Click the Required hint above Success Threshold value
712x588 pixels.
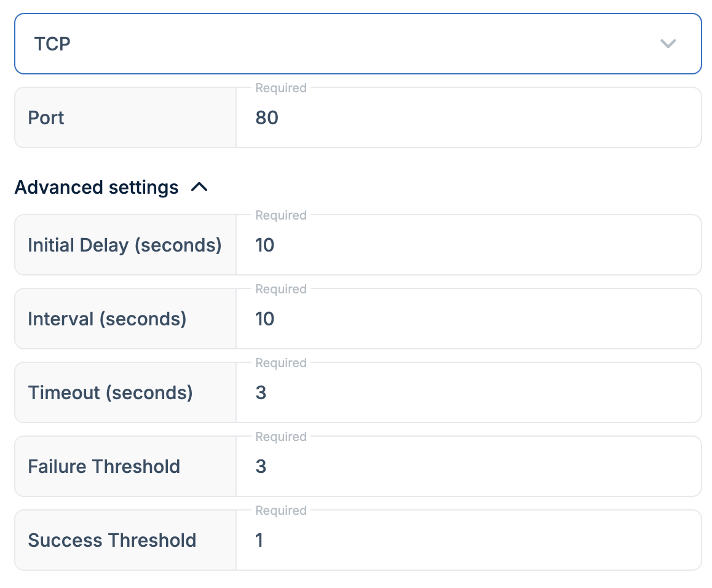281,511
